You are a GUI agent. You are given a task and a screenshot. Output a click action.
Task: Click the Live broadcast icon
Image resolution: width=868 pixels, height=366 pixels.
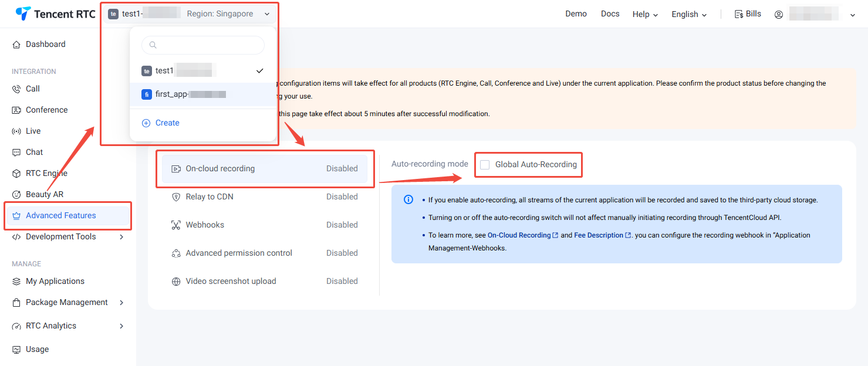16,131
